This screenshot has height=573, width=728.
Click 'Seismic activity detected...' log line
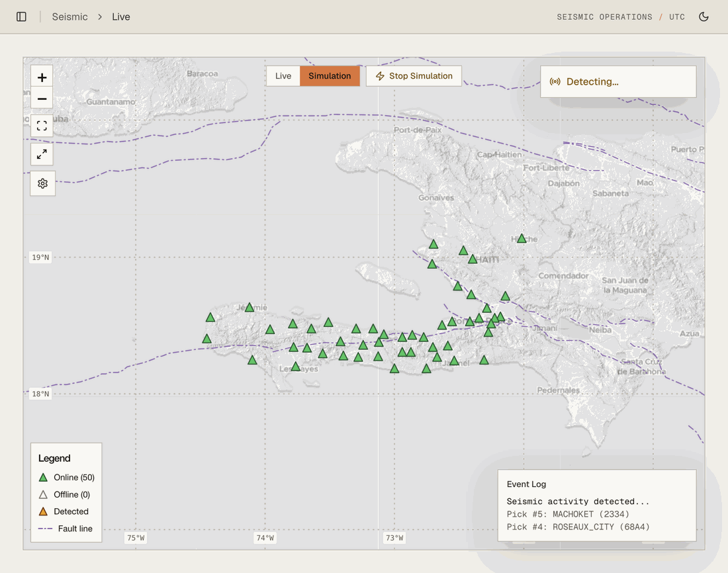578,502
